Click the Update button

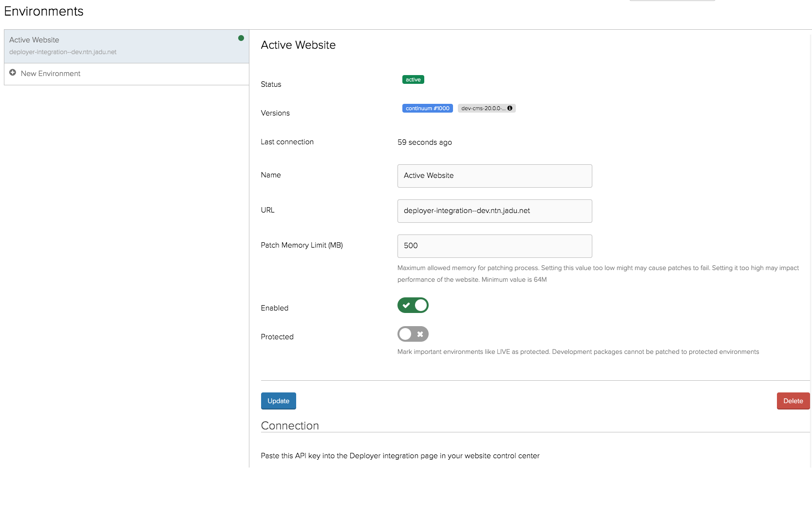279,401
